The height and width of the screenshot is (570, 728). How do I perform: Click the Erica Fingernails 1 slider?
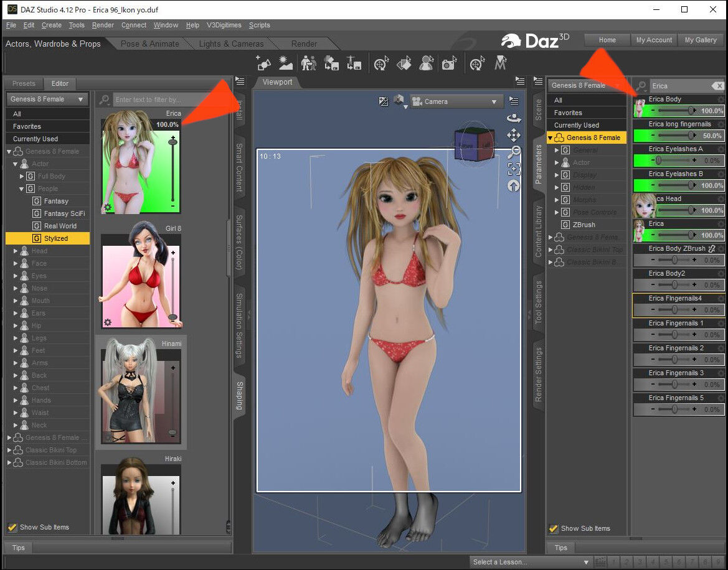tap(674, 334)
